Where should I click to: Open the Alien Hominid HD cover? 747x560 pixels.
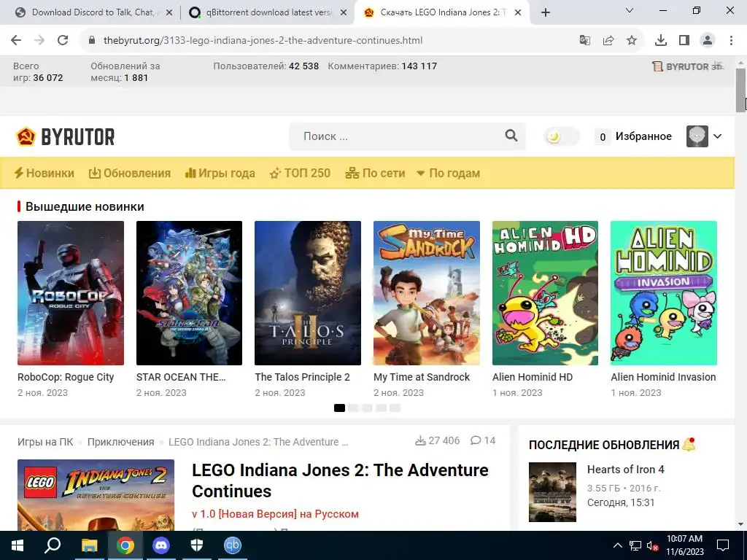pos(545,293)
